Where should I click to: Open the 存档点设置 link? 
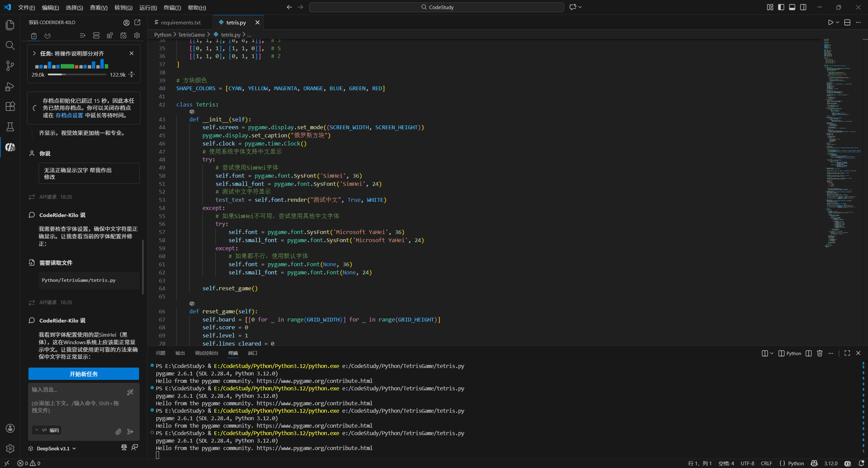coord(69,115)
